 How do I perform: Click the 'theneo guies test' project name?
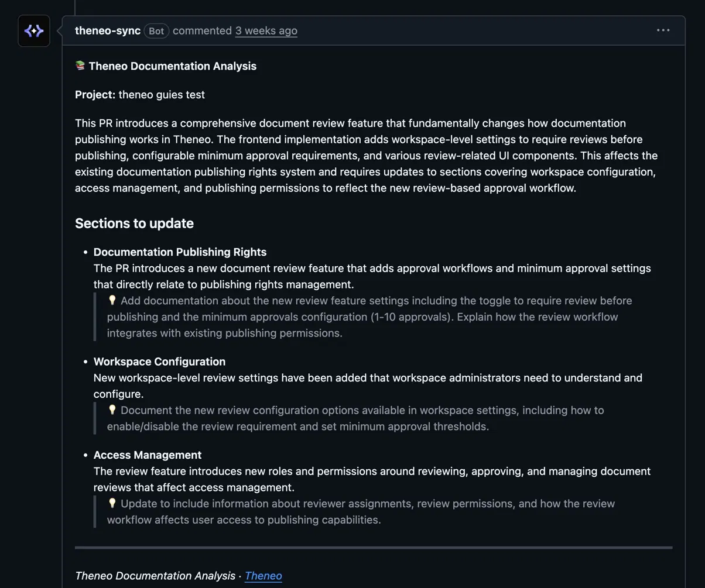click(162, 95)
